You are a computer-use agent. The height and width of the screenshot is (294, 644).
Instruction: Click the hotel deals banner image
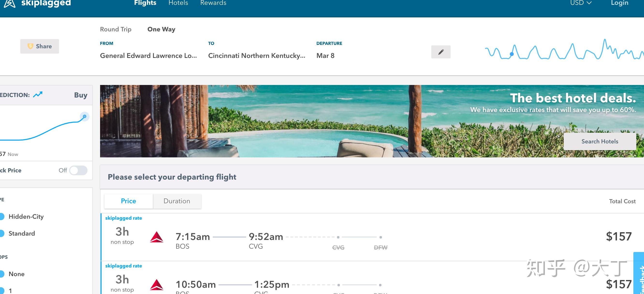point(372,121)
